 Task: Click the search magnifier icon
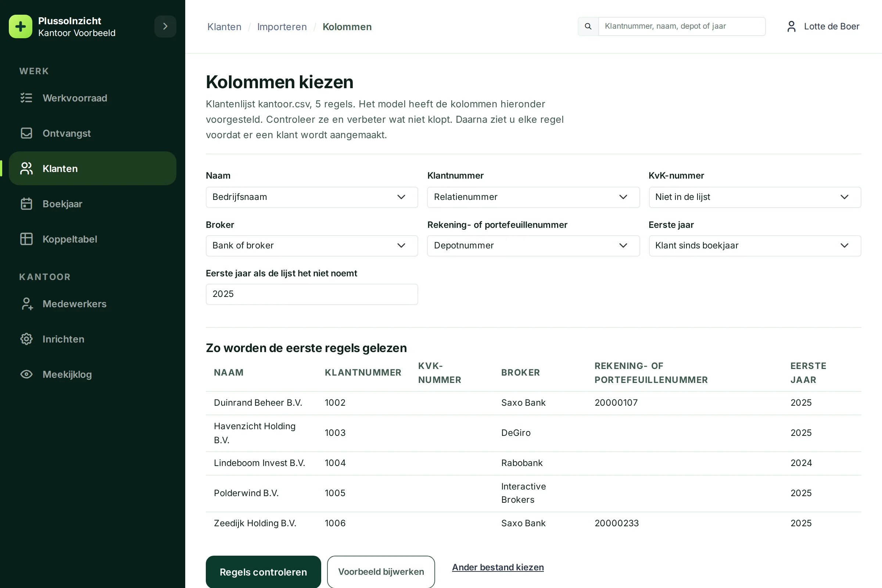click(x=588, y=26)
